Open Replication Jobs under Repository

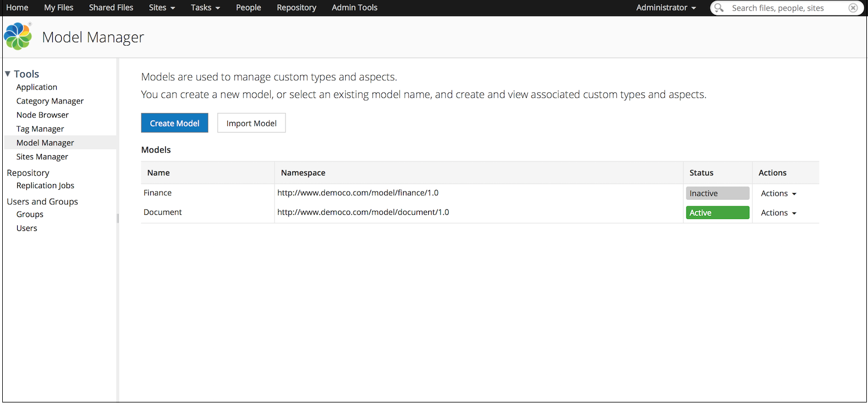click(x=45, y=186)
